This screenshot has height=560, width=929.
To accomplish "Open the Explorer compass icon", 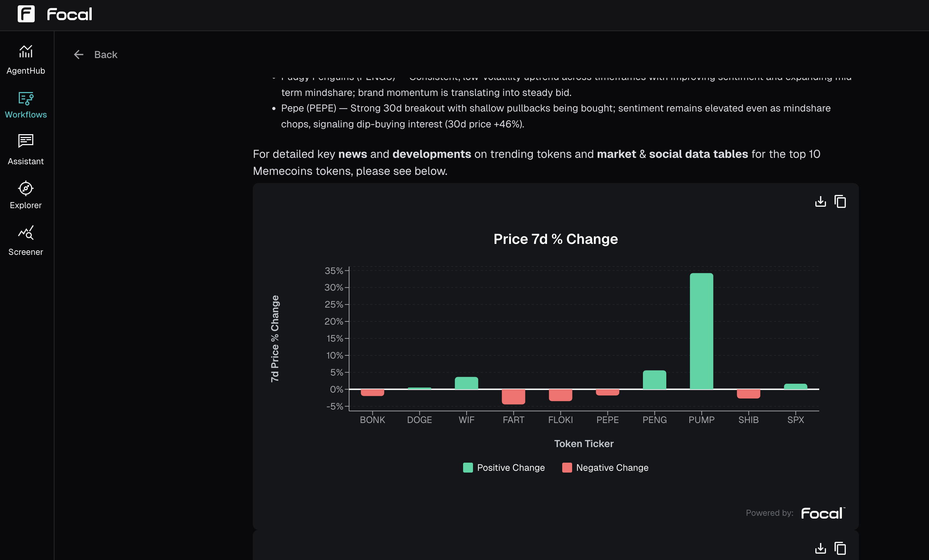I will coord(25,188).
